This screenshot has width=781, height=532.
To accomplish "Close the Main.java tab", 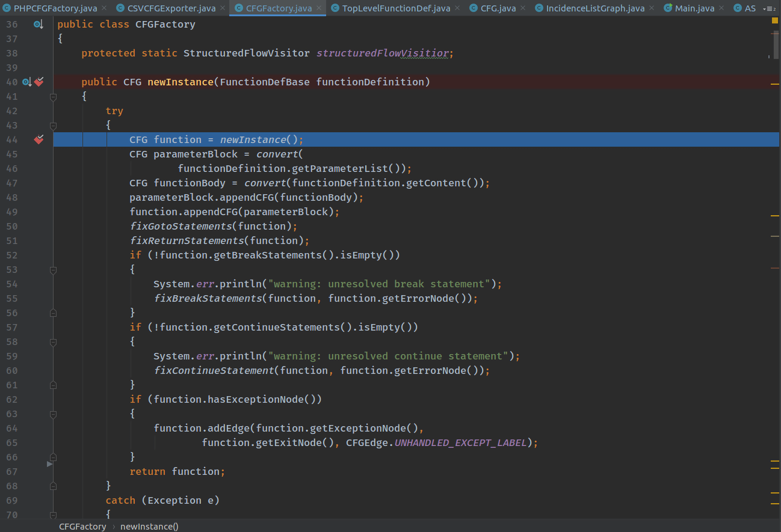I will pyautogui.click(x=721, y=8).
